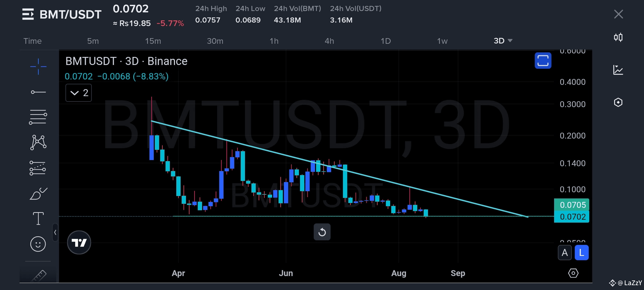Select the 4h timeframe
Image resolution: width=644 pixels, height=290 pixels.
[329, 41]
